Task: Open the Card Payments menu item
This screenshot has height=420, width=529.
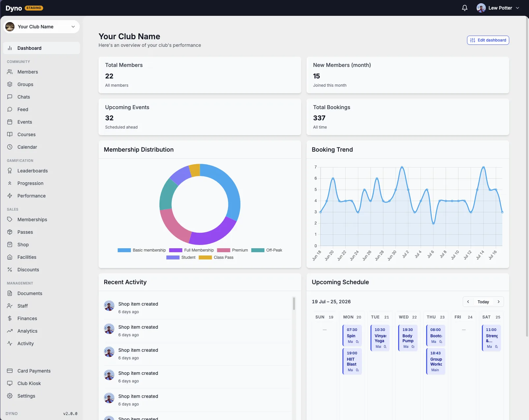Action: (42, 371)
